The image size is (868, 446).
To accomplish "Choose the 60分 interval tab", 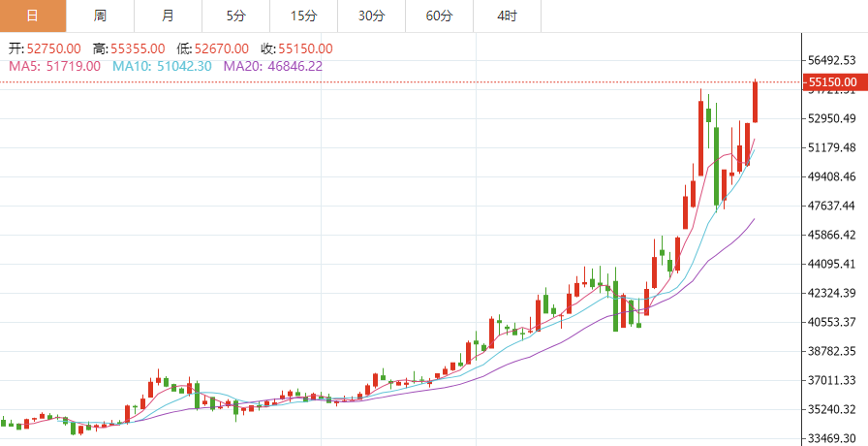I will (x=439, y=16).
